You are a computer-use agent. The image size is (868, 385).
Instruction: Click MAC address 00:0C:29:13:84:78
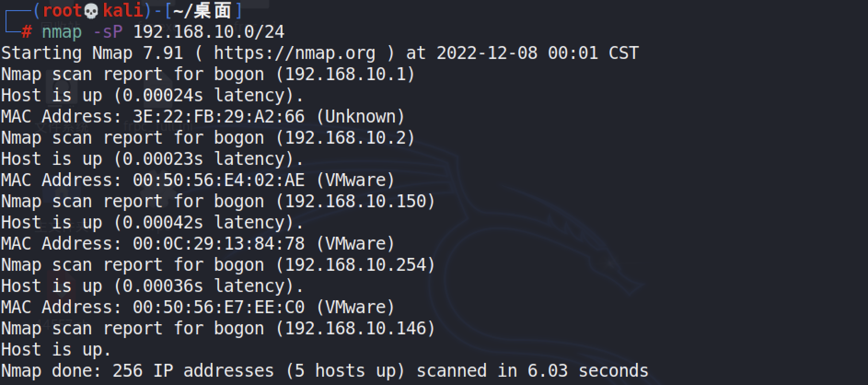219,244
